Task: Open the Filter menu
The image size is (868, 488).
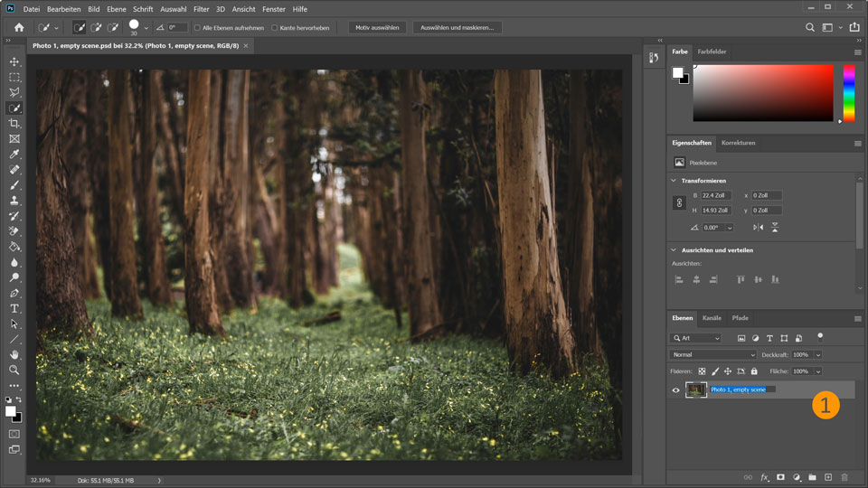Action: [201, 8]
